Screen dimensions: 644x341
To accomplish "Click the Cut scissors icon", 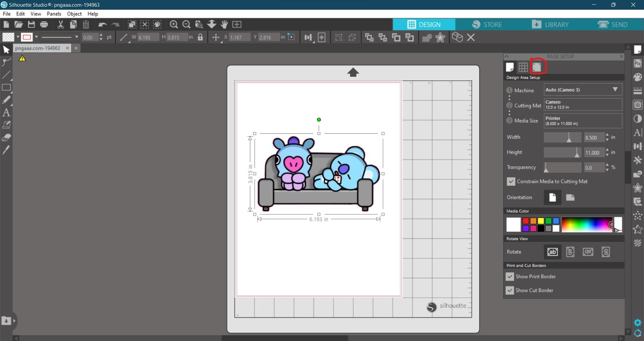I will 61,24.
